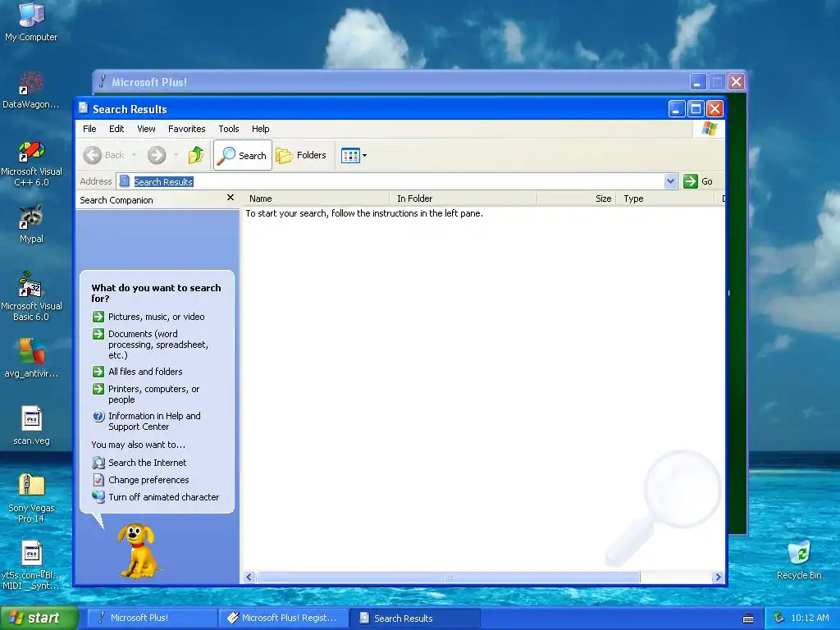Click Search the Internet link
Viewport: 840px width, 630px height.
[139, 463]
